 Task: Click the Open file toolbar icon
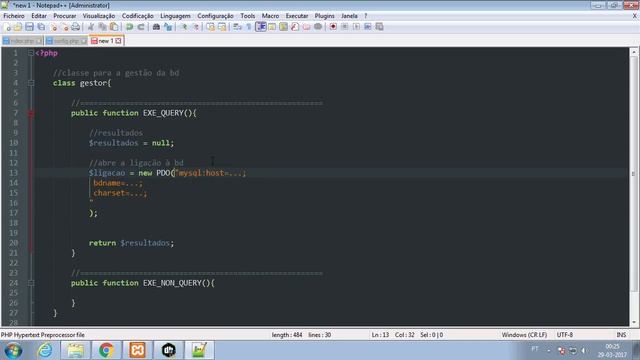(18, 27)
